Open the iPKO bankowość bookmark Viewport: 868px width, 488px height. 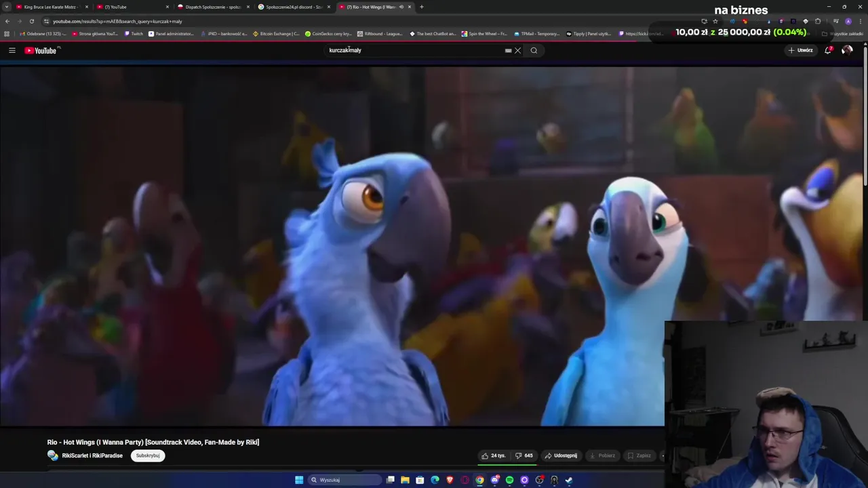224,34
